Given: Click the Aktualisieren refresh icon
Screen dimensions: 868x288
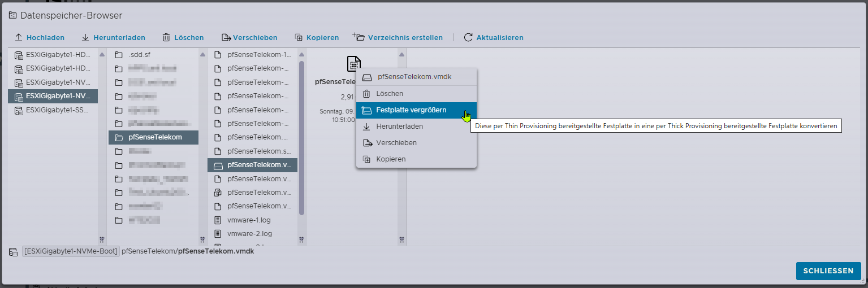Looking at the screenshot, I should (468, 38).
